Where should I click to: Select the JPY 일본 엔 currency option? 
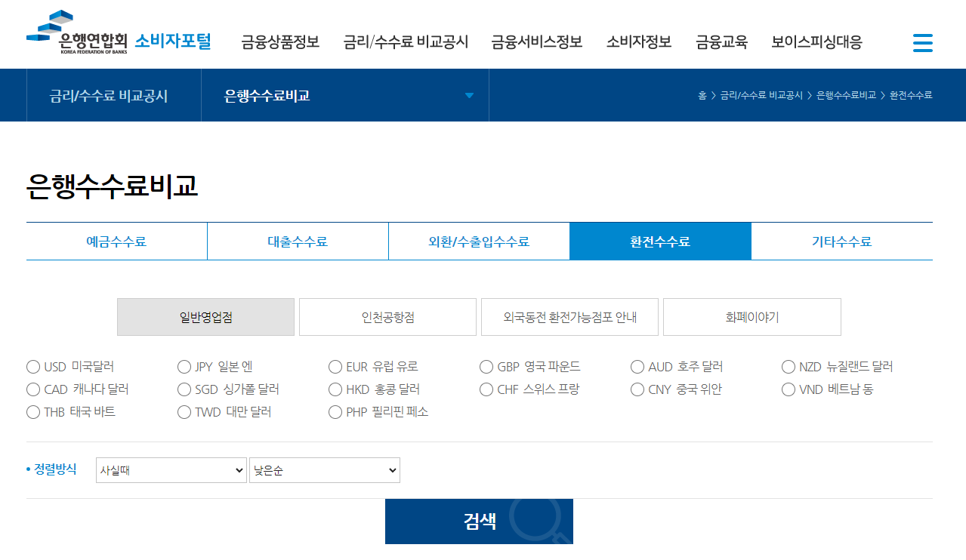coord(184,367)
